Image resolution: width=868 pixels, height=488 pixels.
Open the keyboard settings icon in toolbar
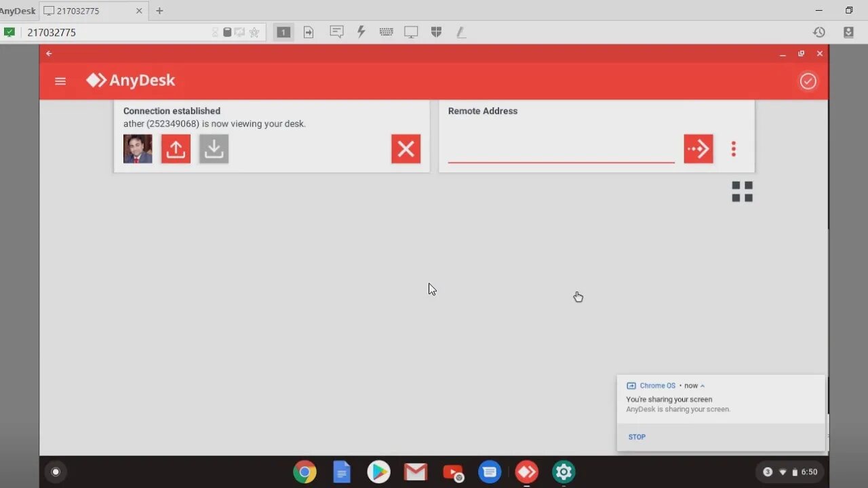pyautogui.click(x=386, y=32)
